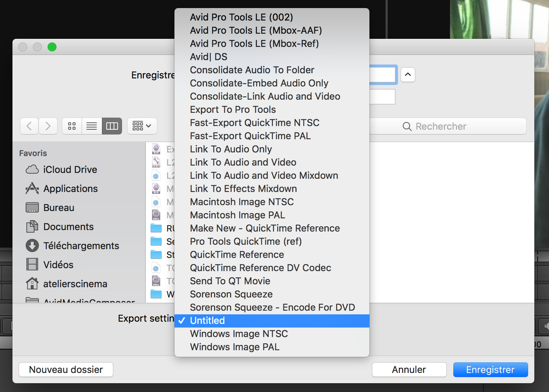Image resolution: width=549 pixels, height=392 pixels.
Task: Switch to icon grid view
Action: coord(72,126)
